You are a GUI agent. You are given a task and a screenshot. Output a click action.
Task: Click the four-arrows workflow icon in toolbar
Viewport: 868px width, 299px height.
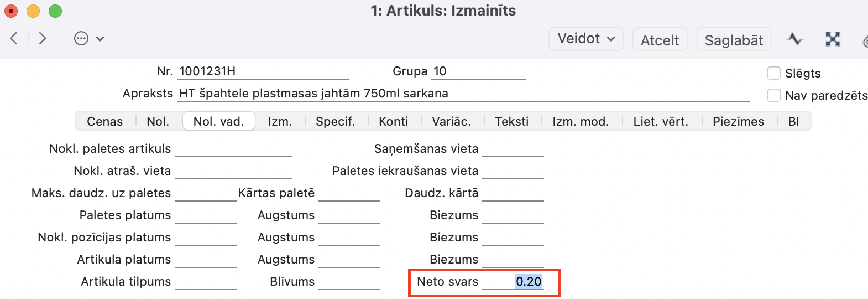point(833,39)
